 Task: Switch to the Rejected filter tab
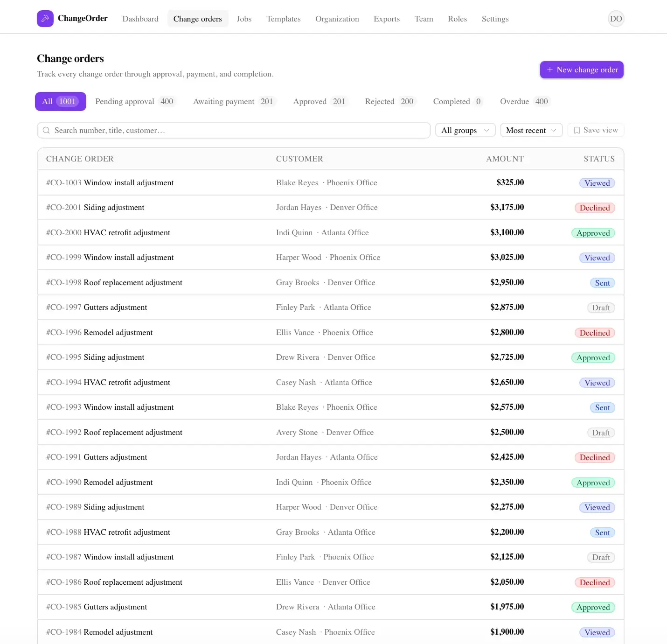click(x=390, y=101)
